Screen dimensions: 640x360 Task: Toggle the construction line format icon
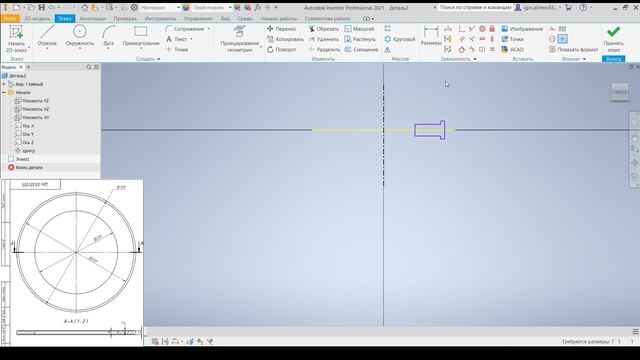click(552, 29)
